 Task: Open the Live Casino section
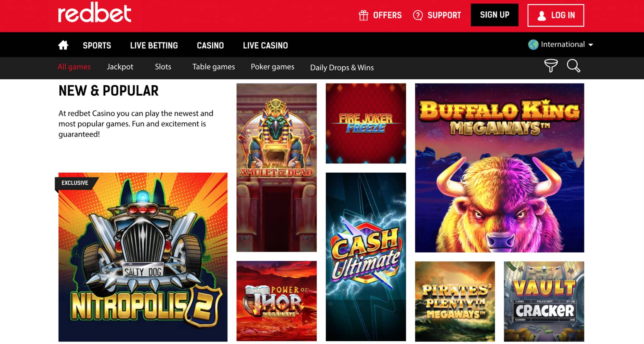(x=265, y=45)
